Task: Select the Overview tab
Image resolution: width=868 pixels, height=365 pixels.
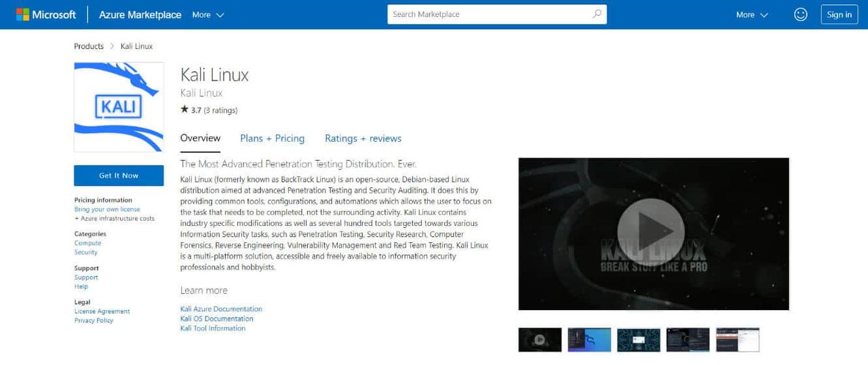Action: click(x=200, y=138)
